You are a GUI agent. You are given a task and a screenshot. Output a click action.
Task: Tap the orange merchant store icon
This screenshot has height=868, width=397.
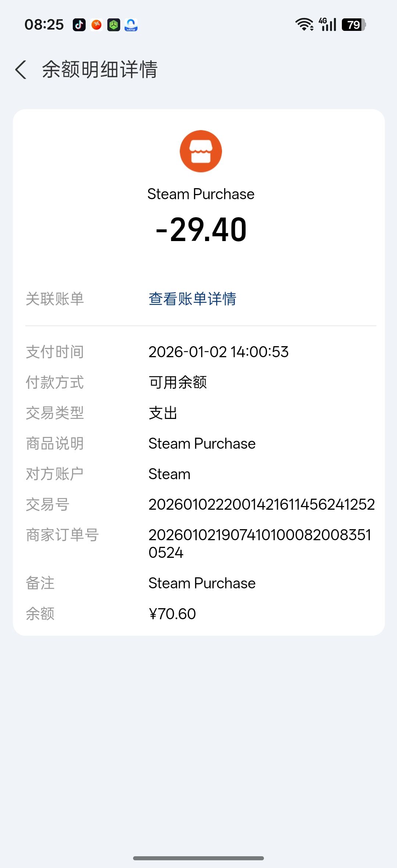[x=201, y=151]
